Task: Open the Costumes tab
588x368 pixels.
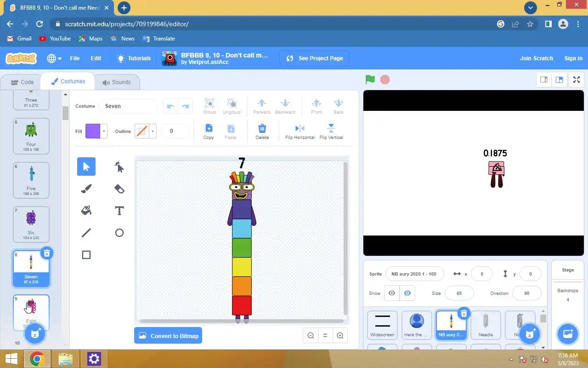Action: tap(68, 81)
